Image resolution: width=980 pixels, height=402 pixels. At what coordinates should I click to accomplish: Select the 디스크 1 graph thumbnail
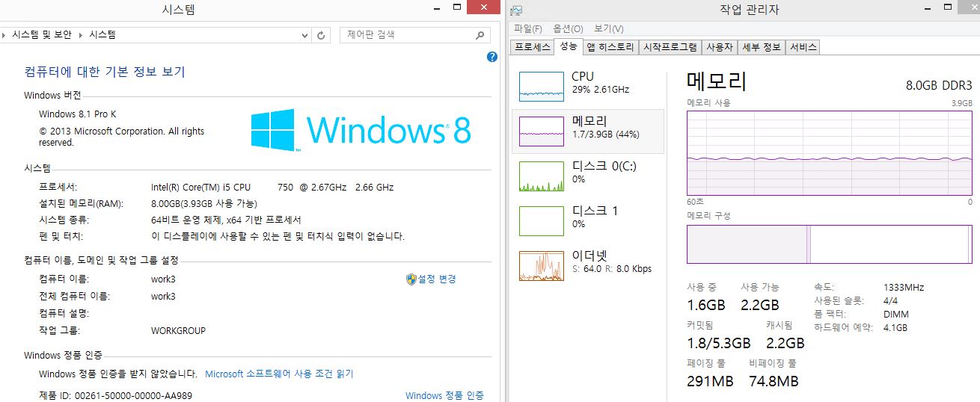[541, 221]
